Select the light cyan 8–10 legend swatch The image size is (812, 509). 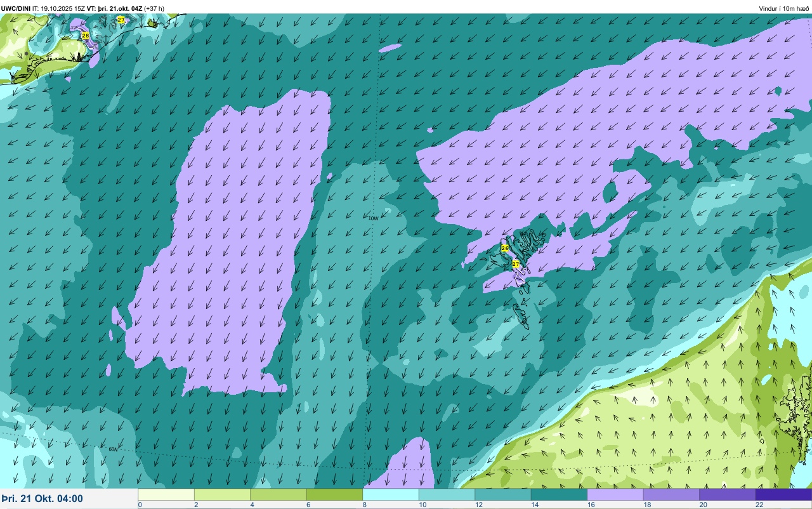(x=391, y=494)
